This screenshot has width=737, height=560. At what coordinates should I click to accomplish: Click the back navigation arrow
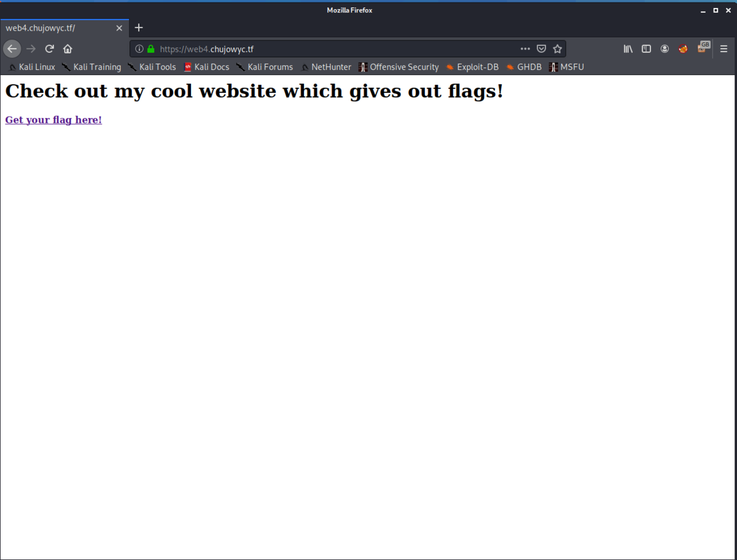(x=12, y=49)
